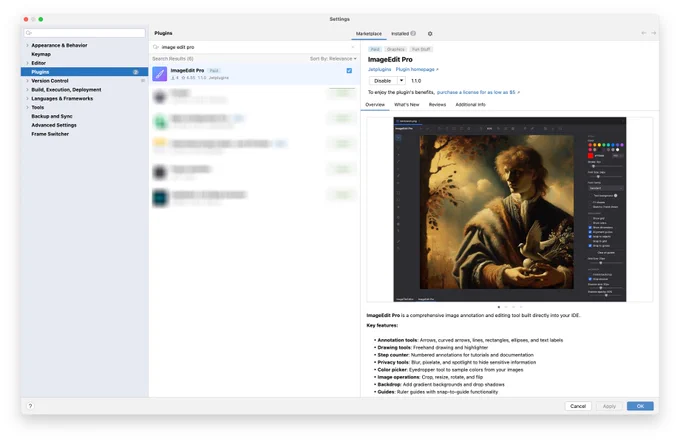The image size is (680, 442).
Task: Open the Jetplugins vendor link
Action: pos(379,69)
